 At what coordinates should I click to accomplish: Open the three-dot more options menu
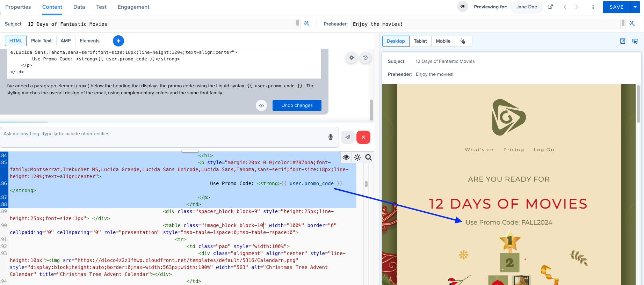click(593, 7)
